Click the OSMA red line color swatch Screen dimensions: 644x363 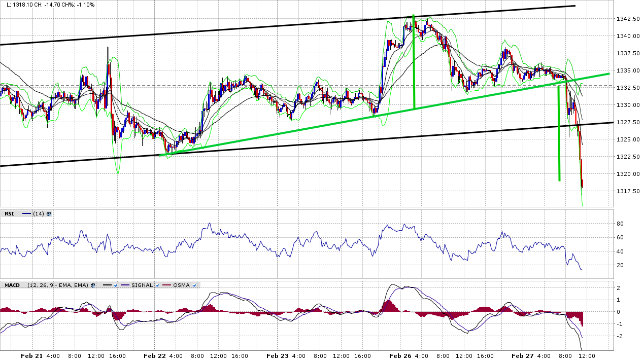tap(166, 285)
